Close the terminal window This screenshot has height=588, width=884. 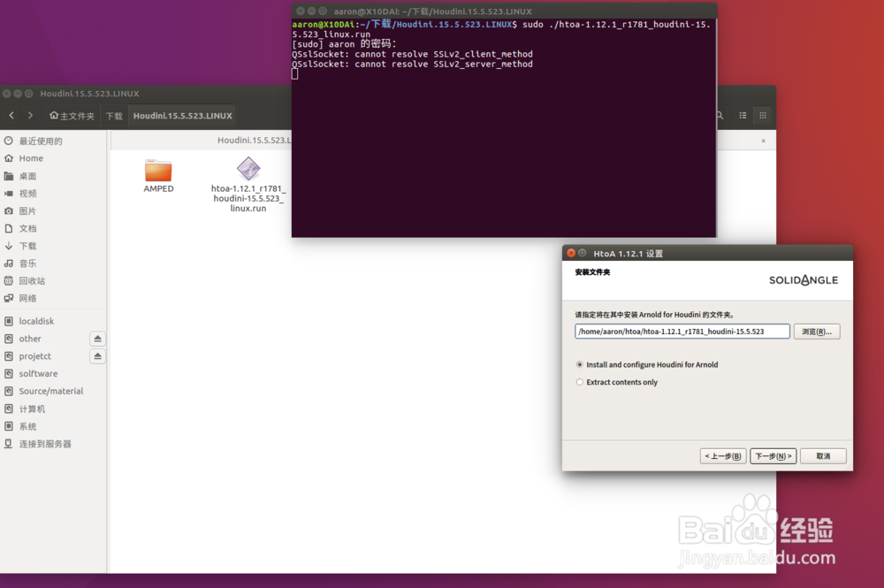click(301, 11)
